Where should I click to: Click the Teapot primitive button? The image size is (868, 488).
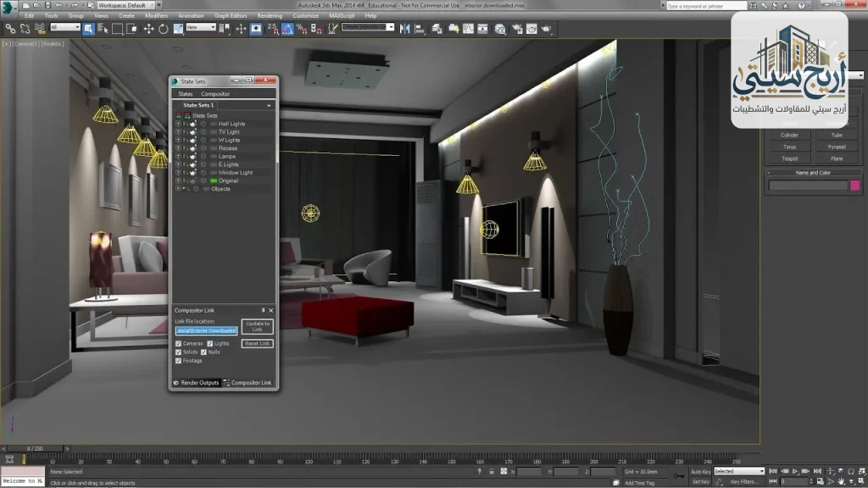coord(789,158)
